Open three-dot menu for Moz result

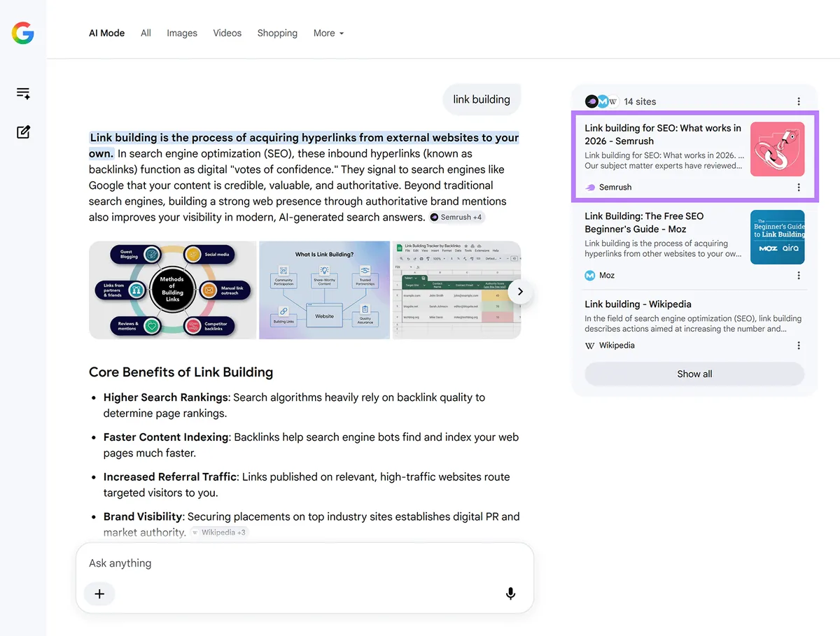[x=799, y=276]
